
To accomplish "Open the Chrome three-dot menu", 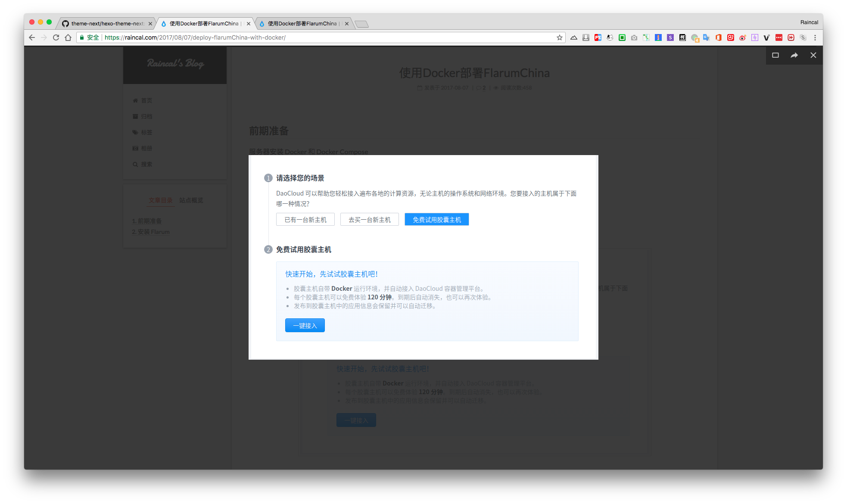I will pyautogui.click(x=815, y=37).
